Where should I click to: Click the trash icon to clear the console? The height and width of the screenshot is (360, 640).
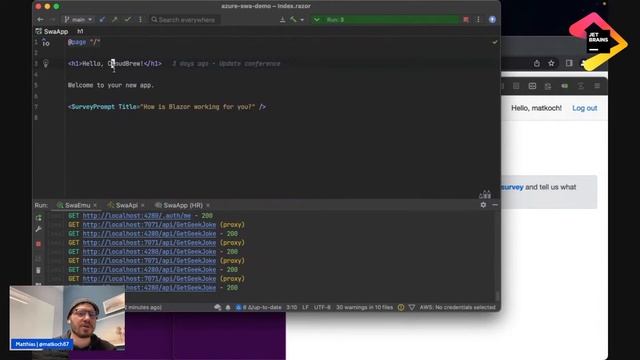pyautogui.click(x=38, y=270)
